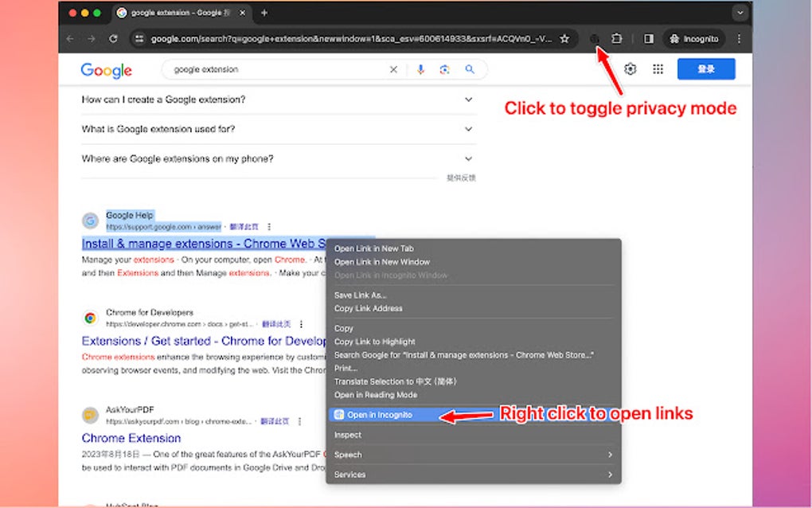Start voice search with microphone icon
812x508 pixels.
tap(420, 69)
